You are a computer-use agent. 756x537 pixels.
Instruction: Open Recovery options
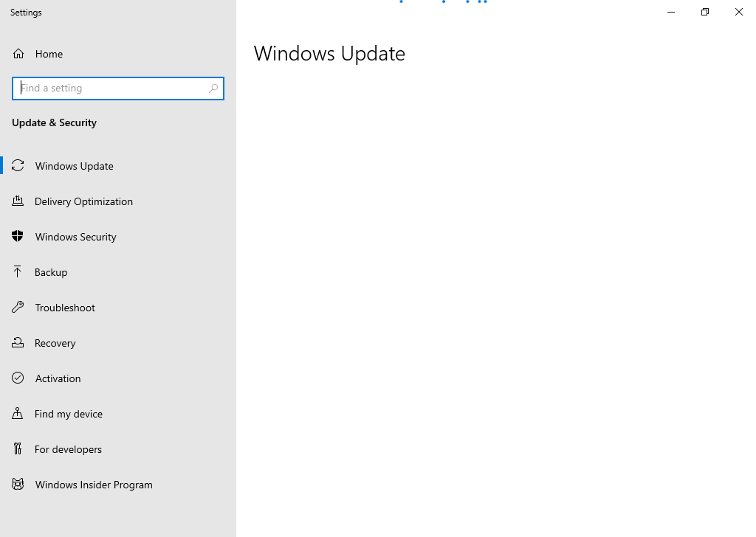118,343
